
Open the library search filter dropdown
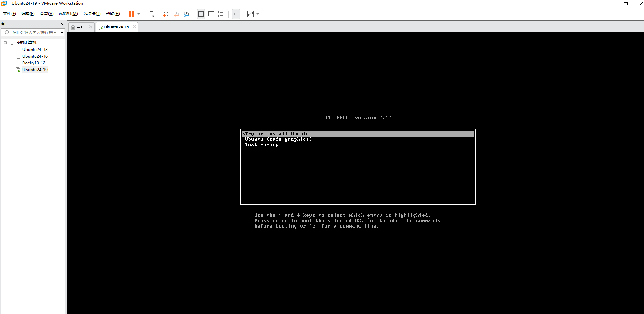[x=62, y=32]
